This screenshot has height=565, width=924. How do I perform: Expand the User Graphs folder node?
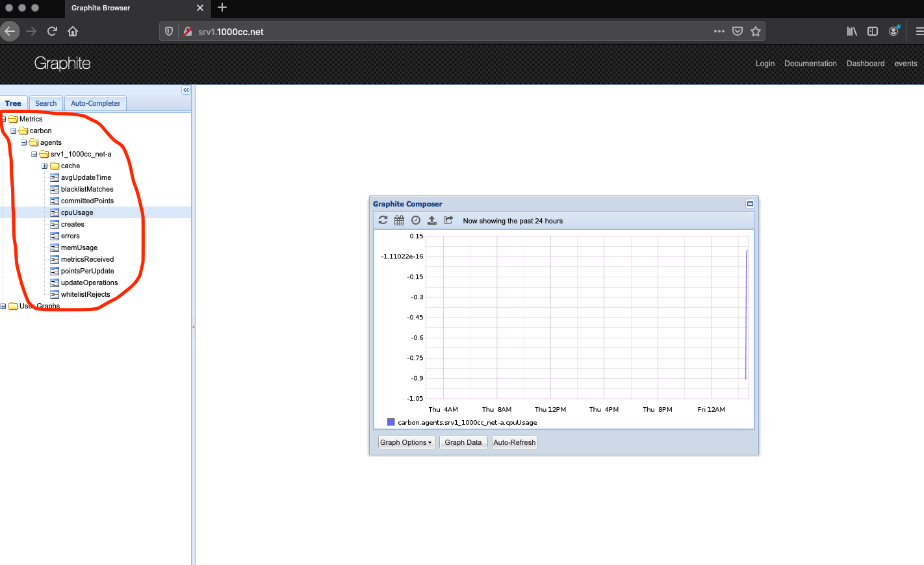tap(3, 307)
